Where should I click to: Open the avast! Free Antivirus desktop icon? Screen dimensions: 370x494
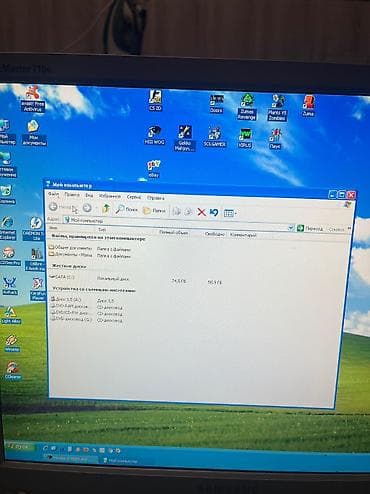33,98
